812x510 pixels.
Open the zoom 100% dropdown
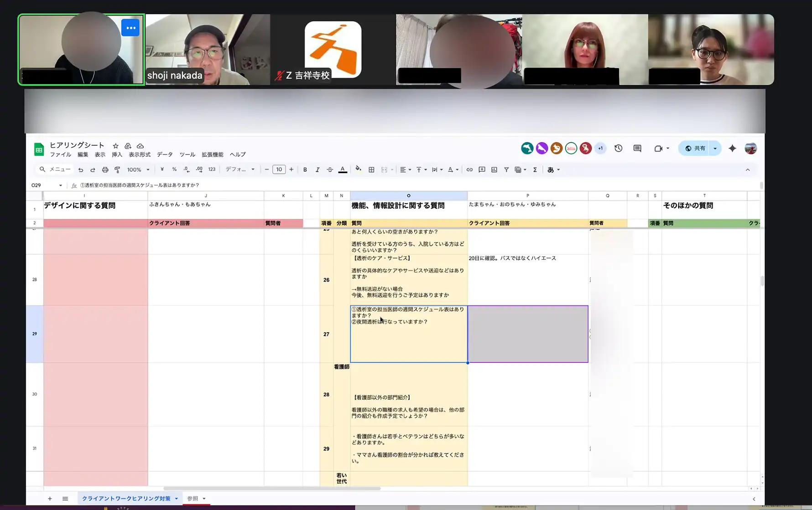(x=138, y=170)
